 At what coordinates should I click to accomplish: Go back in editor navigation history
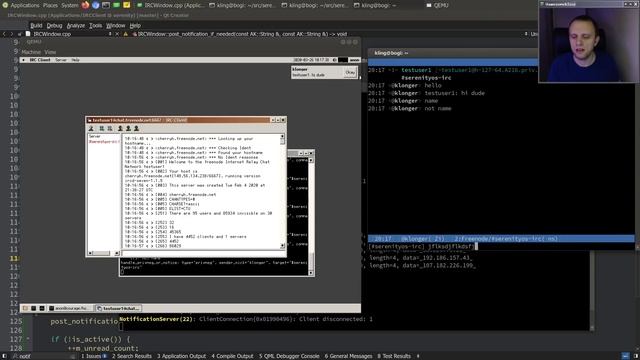pyautogui.click(x=4, y=34)
